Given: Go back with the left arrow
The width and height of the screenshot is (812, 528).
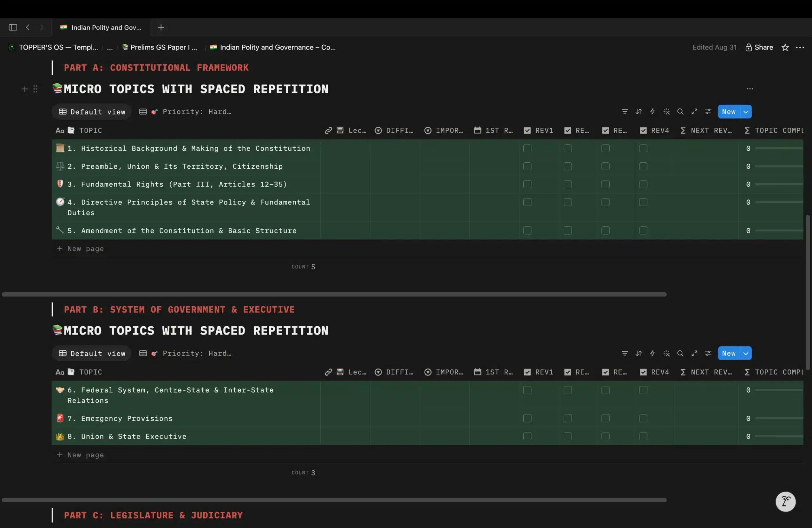Looking at the screenshot, I should coord(28,27).
